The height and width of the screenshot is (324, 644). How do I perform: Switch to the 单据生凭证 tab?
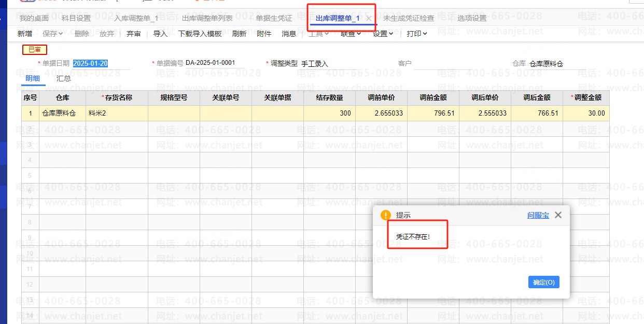(274, 18)
